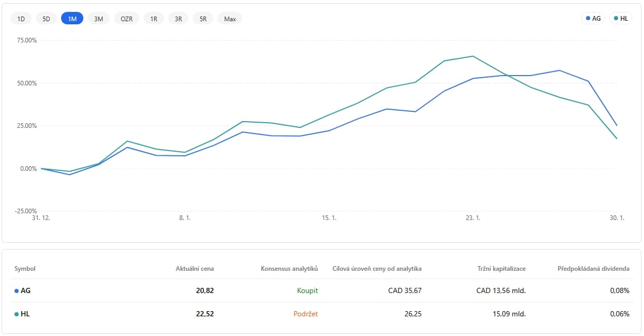The height and width of the screenshot is (336, 644).
Task: Click the active 1M range button
Action: point(72,19)
